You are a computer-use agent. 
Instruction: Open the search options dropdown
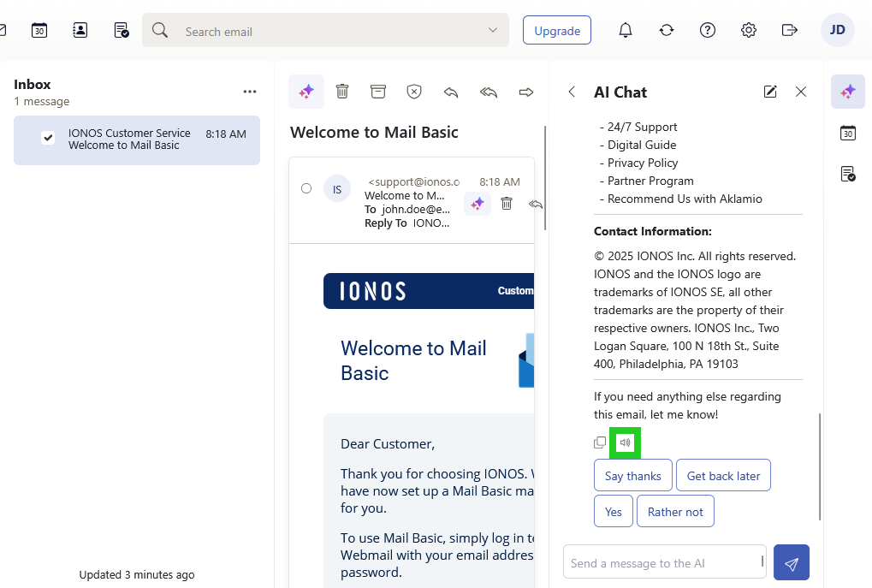click(x=493, y=30)
